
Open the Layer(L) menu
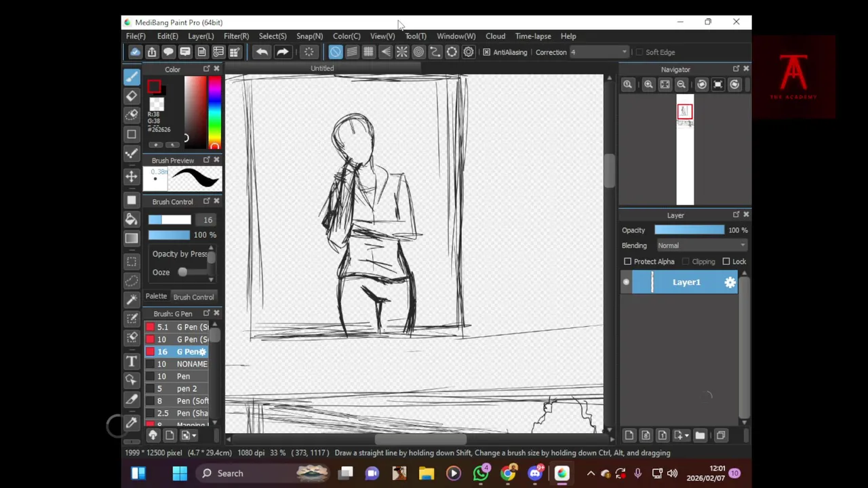click(200, 36)
